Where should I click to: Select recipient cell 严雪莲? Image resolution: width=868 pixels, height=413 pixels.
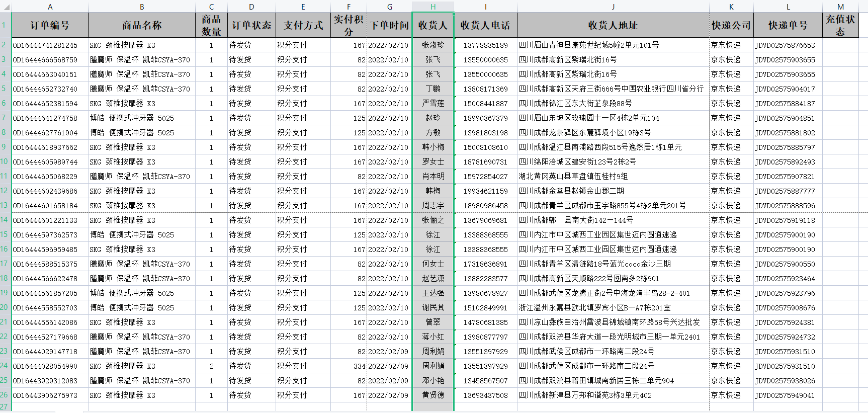(x=433, y=104)
